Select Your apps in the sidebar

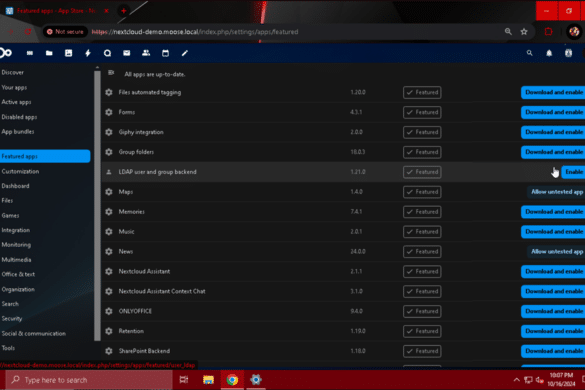click(x=14, y=87)
